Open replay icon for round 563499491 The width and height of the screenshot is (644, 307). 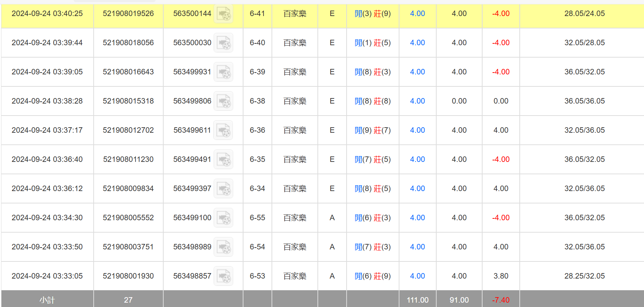pos(223,160)
